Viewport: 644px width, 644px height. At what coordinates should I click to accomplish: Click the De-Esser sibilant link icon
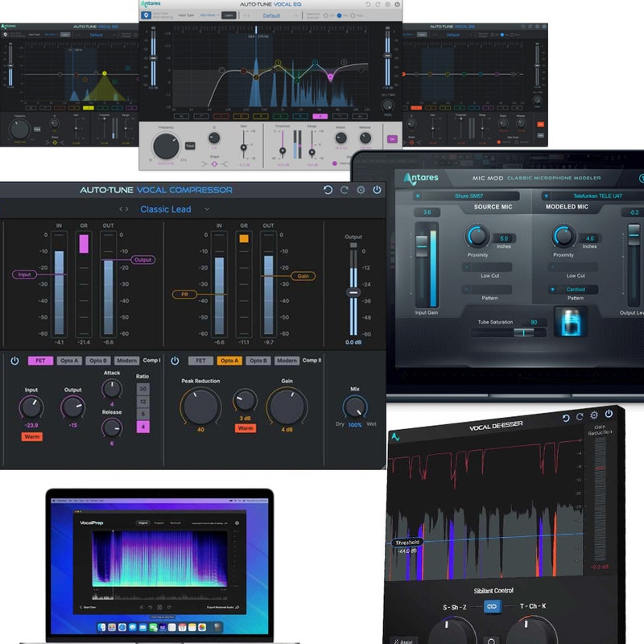[x=492, y=607]
